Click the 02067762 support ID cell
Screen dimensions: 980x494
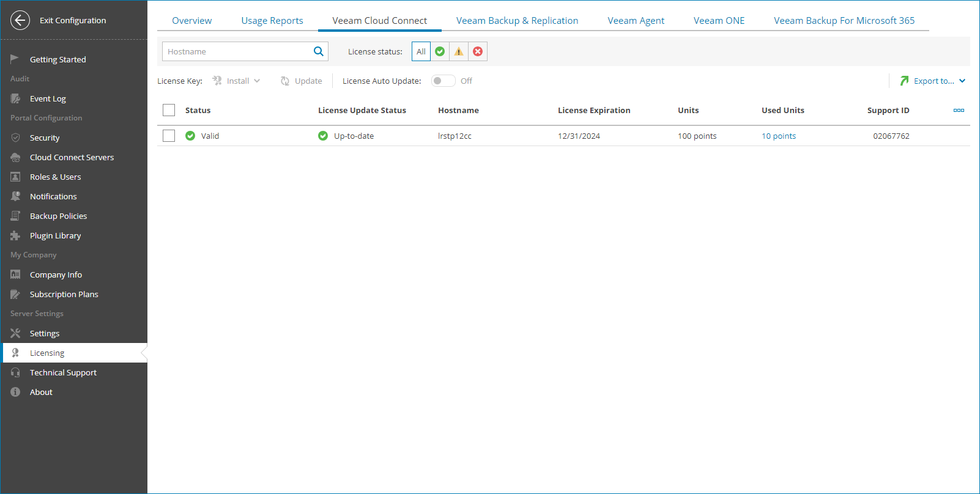pyautogui.click(x=891, y=136)
